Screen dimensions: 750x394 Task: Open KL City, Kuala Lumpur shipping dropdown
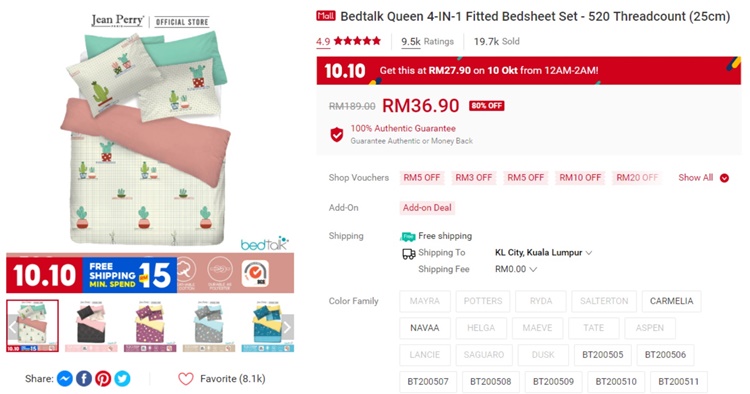[543, 252]
